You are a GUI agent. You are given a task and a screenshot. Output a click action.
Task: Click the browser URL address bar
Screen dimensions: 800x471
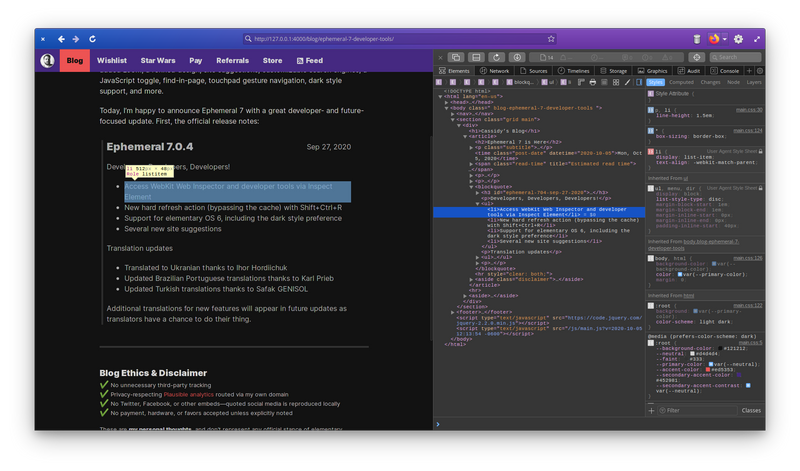[x=399, y=39]
